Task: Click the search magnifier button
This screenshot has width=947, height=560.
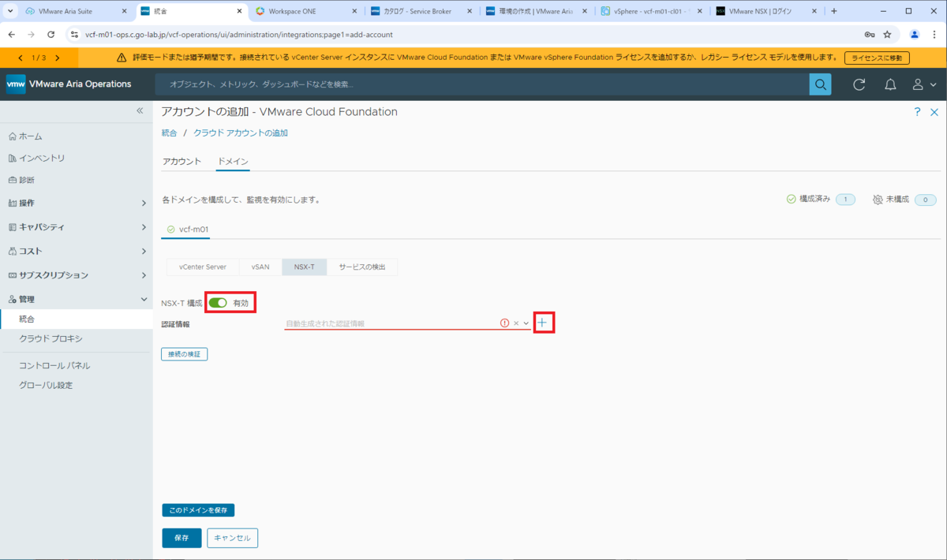Action: [x=821, y=84]
